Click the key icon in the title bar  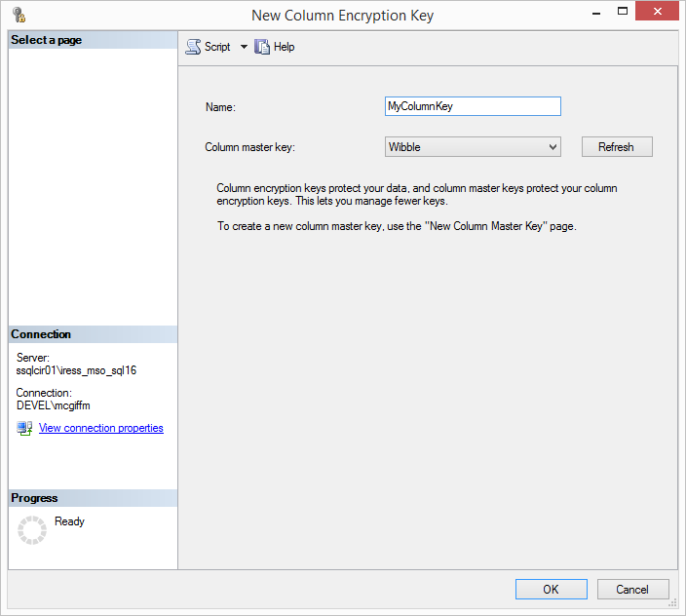(x=19, y=15)
